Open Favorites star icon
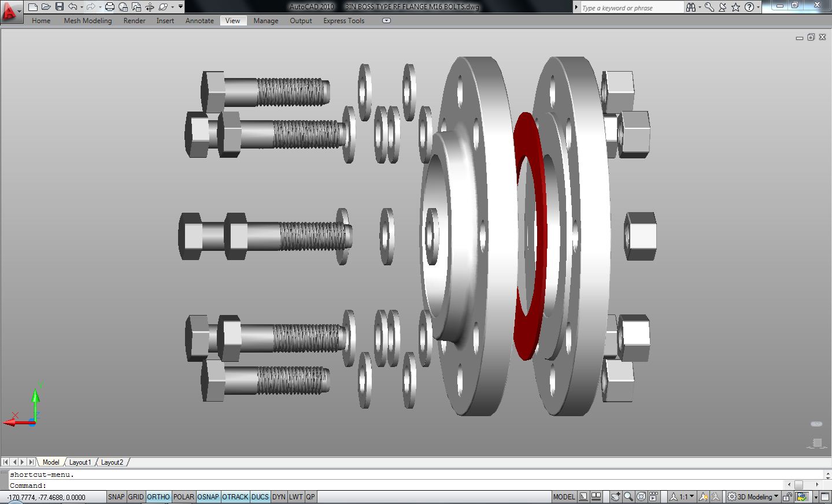Image resolution: width=832 pixels, height=504 pixels. [735, 7]
